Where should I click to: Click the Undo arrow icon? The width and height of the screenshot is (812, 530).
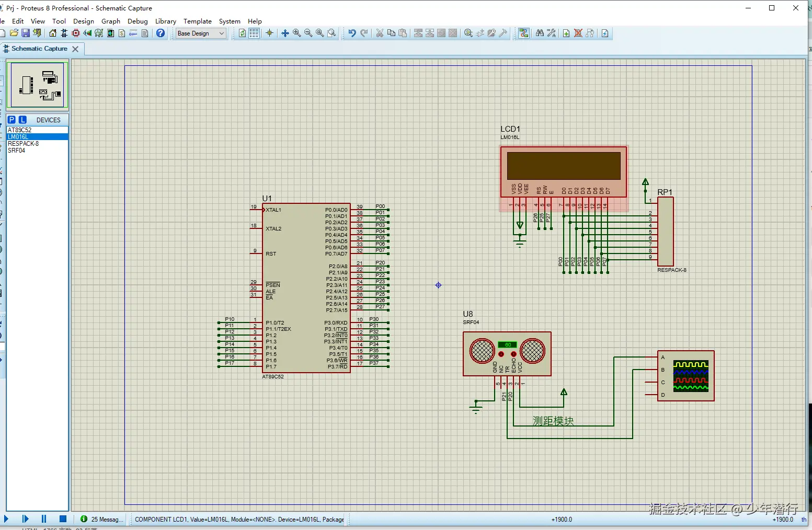tap(352, 33)
